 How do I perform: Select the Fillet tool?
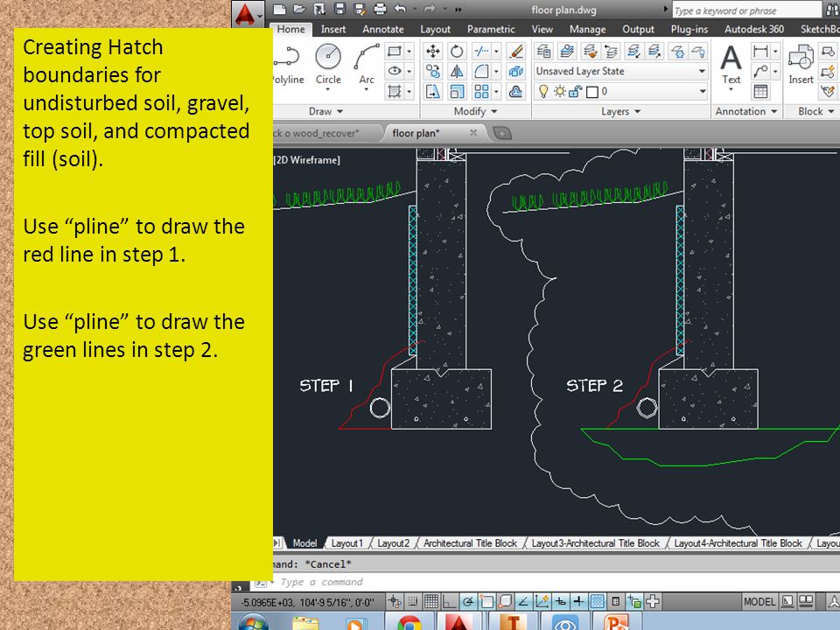[481, 71]
